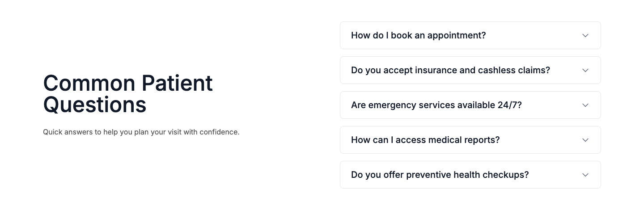Open "Do you offer preventive health checkups?"
Screen dimensions: 644x210
point(440,175)
